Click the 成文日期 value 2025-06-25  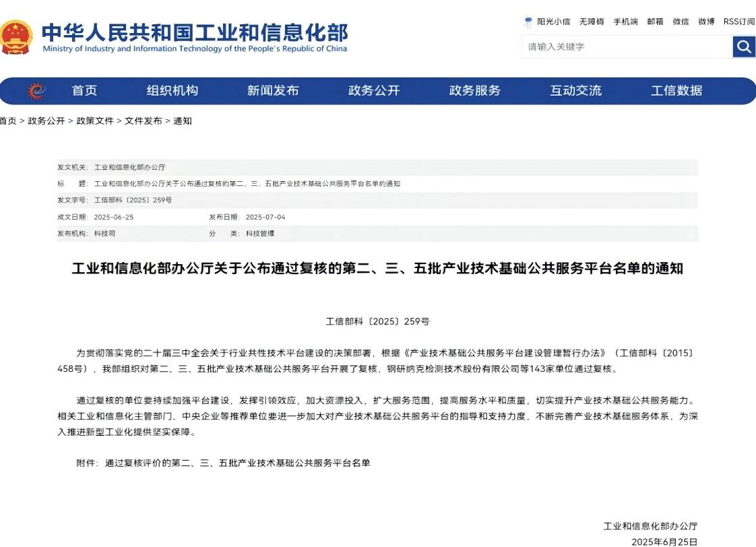(114, 218)
